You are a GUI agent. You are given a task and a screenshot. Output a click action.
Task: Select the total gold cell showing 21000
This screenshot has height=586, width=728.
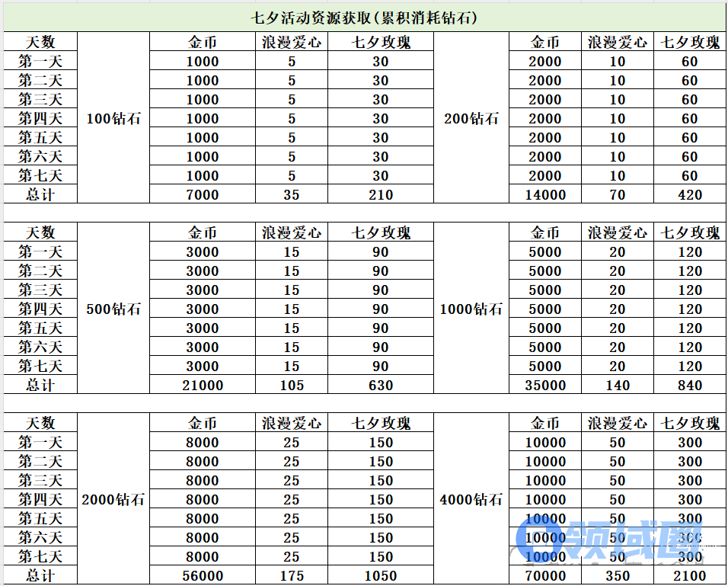(203, 385)
